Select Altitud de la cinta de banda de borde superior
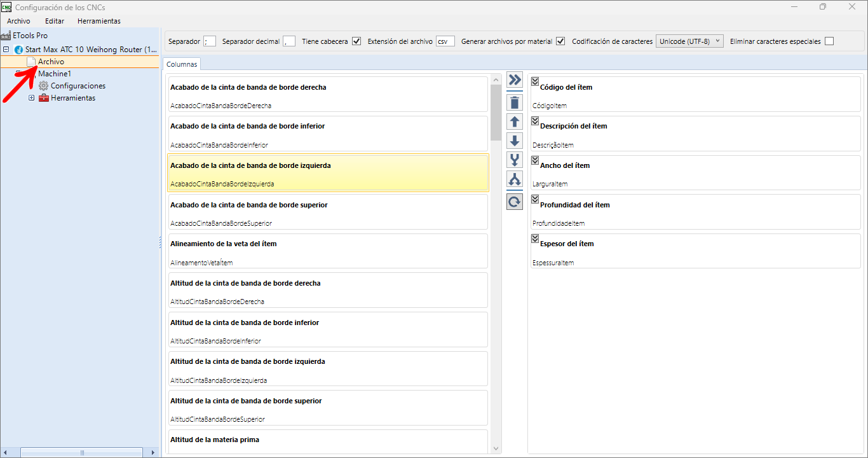Image resolution: width=868 pixels, height=458 pixels. click(327, 408)
